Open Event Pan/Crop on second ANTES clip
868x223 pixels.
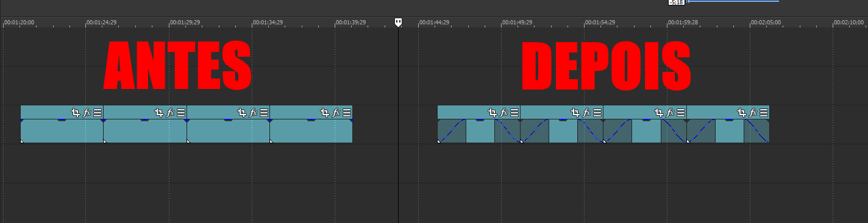point(159,113)
